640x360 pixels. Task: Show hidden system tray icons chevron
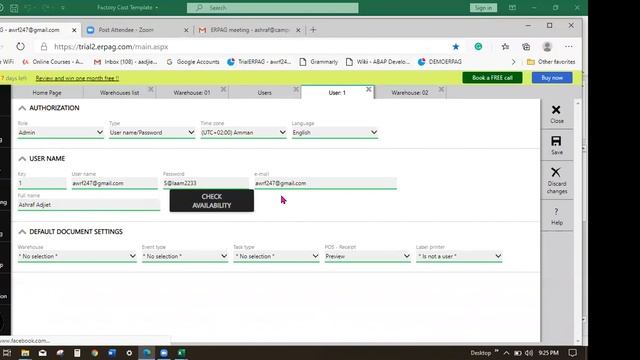point(507,353)
